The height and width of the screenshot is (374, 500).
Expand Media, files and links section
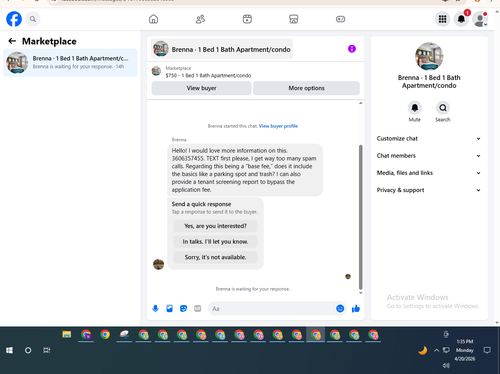point(429,173)
